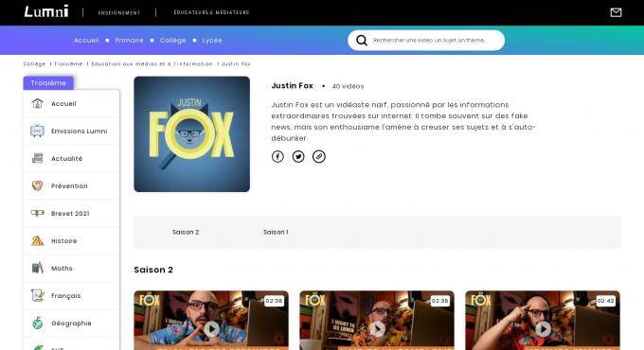
Task: Play the 02:42 video
Action: pos(543,328)
